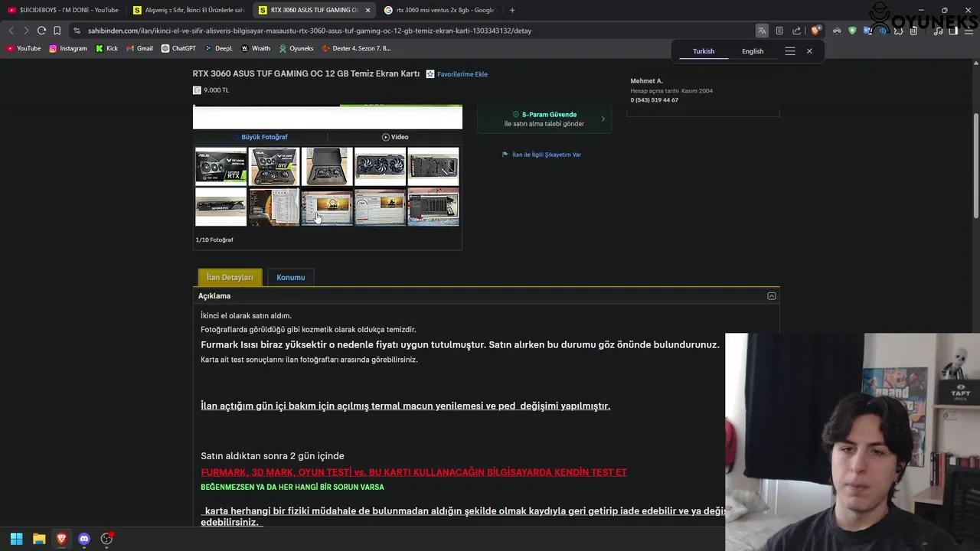
Task: Select the second top-row thumbnail photo
Action: (274, 167)
